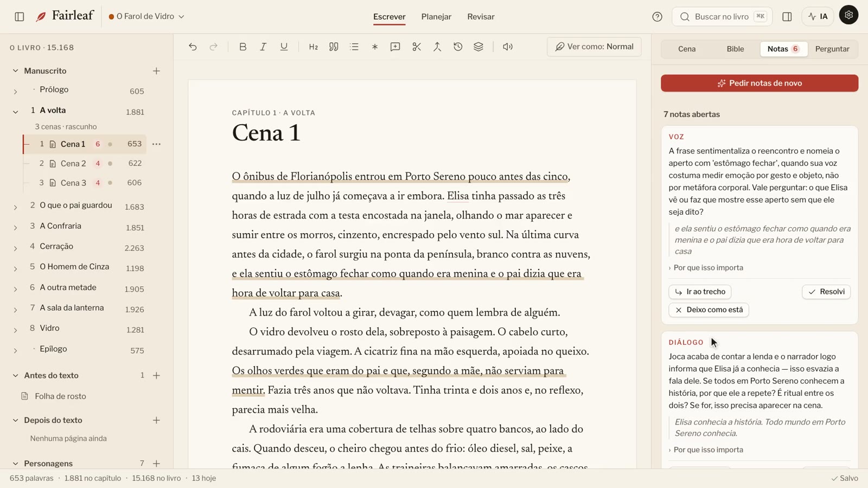Open the Bible tab
This screenshot has height=488, width=868.
point(735,49)
